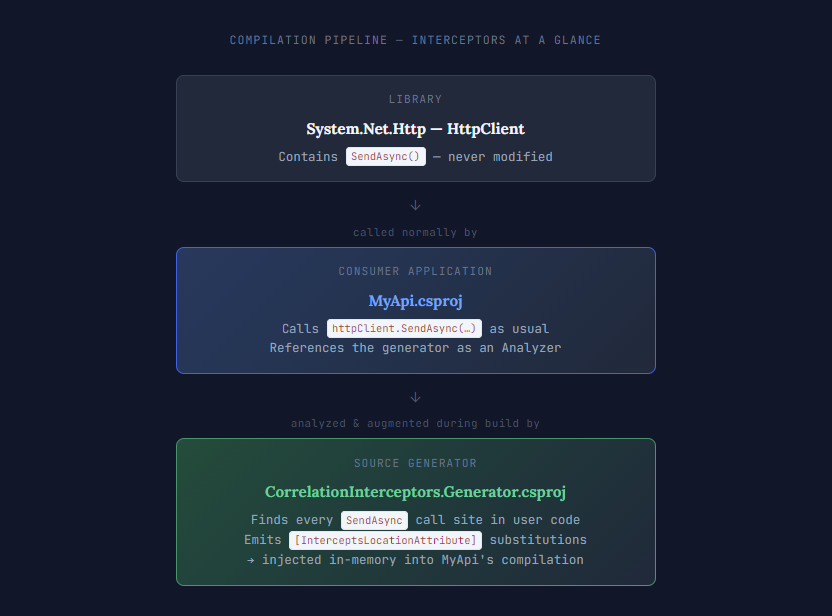Click the down arrow below the Library card
832x616 pixels.
point(416,205)
